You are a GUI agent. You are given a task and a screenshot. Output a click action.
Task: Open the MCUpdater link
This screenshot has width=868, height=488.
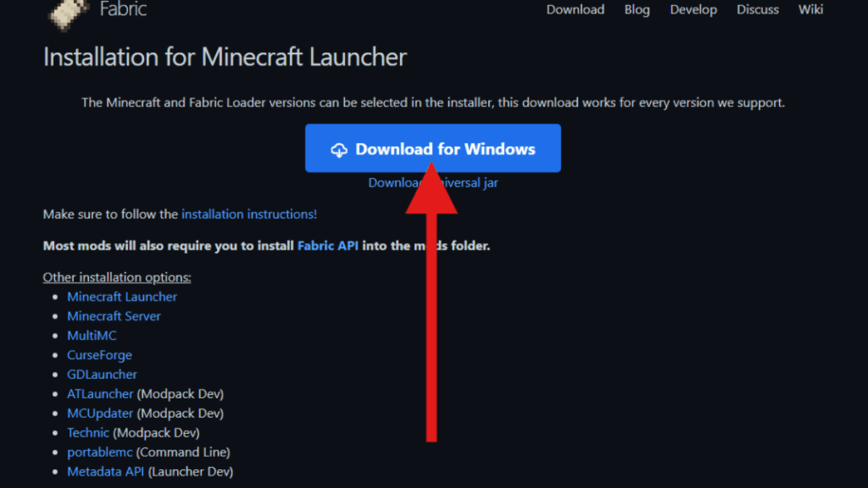100,414
